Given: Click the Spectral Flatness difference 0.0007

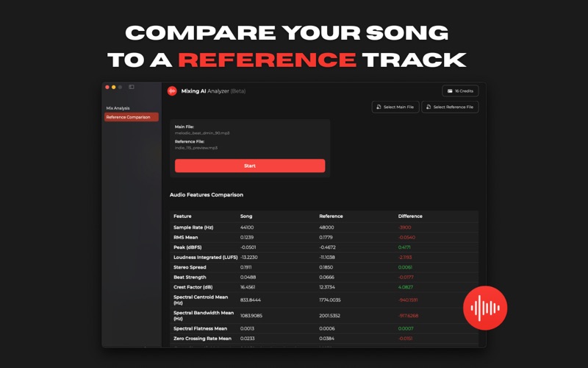Looking at the screenshot, I should pyautogui.click(x=406, y=328).
